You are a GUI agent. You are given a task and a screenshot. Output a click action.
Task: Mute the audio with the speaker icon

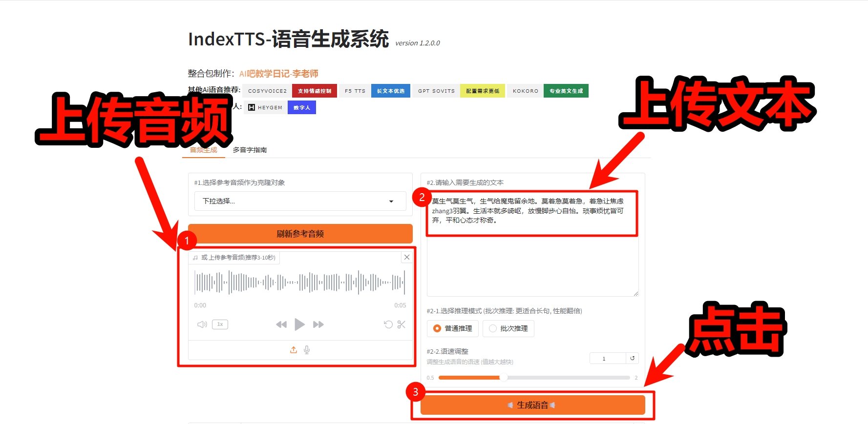pyautogui.click(x=202, y=324)
